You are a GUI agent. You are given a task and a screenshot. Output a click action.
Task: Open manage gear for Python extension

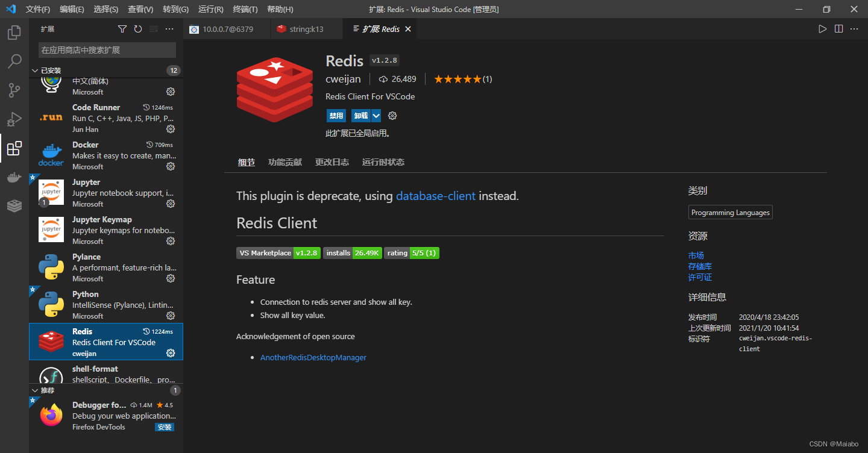coord(171,316)
